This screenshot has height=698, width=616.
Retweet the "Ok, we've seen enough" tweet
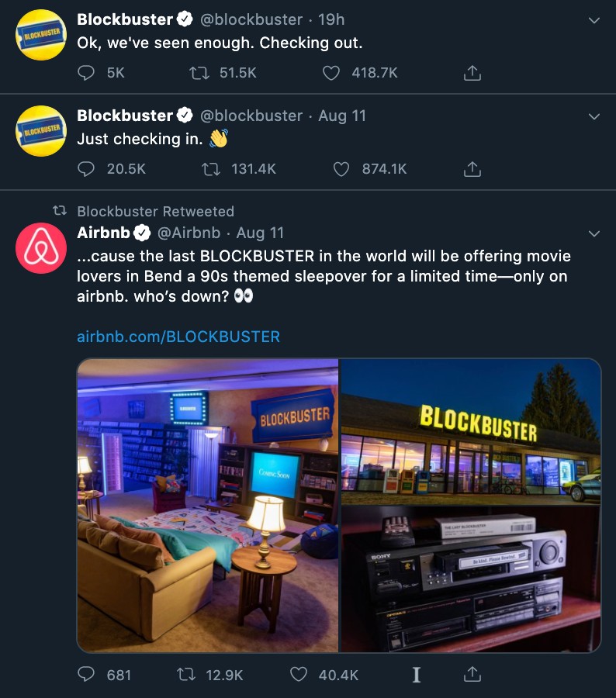point(199,73)
